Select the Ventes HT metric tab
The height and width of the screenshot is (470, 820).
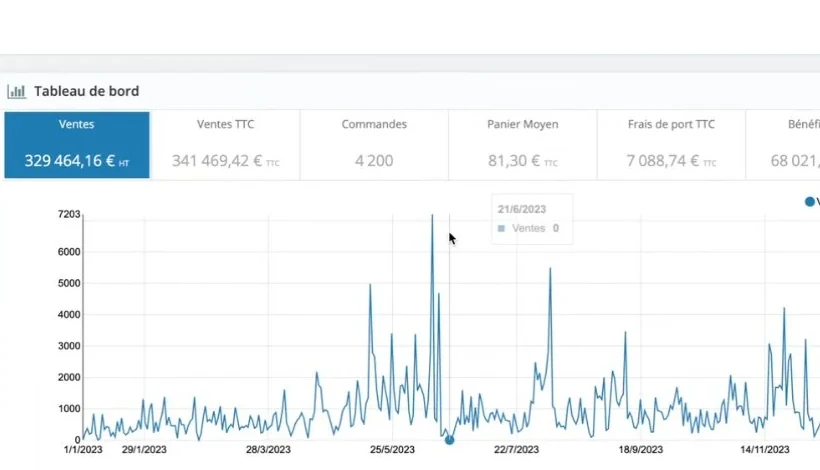coord(77,145)
